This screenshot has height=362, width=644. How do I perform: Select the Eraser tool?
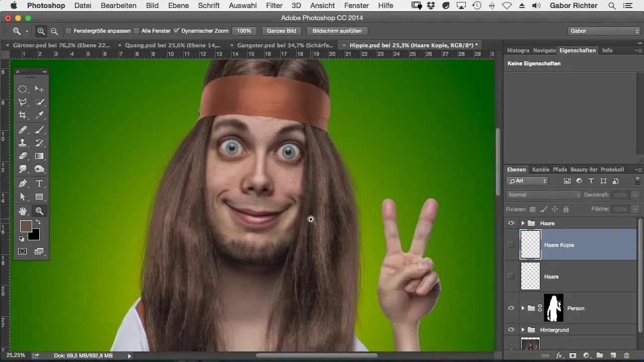tap(23, 156)
